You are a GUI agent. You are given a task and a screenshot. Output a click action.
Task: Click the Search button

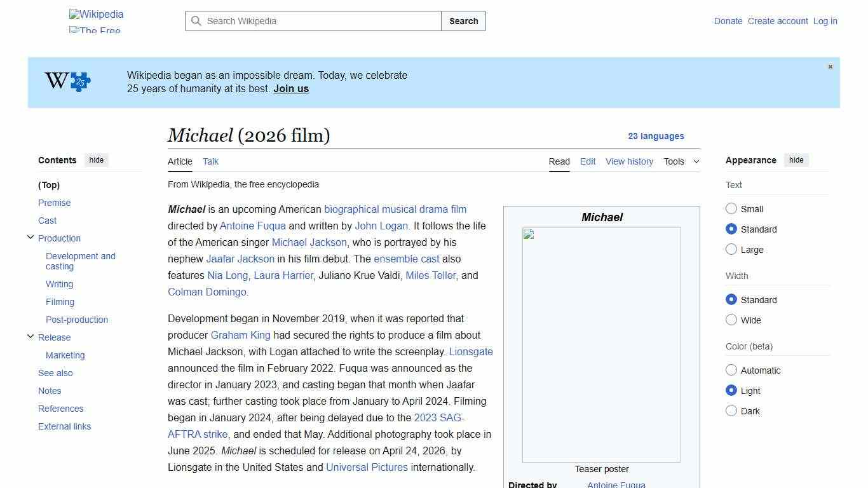point(463,21)
